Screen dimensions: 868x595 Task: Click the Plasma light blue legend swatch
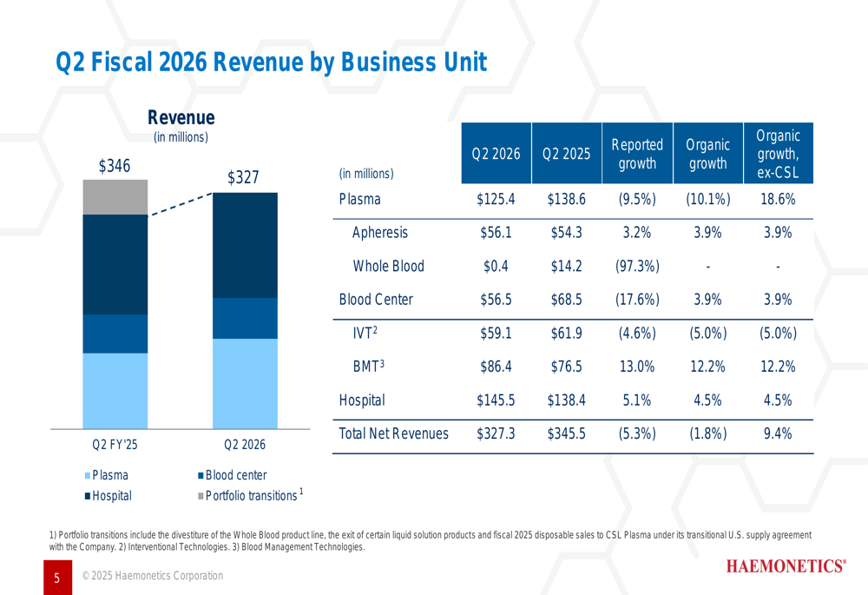coord(88,476)
